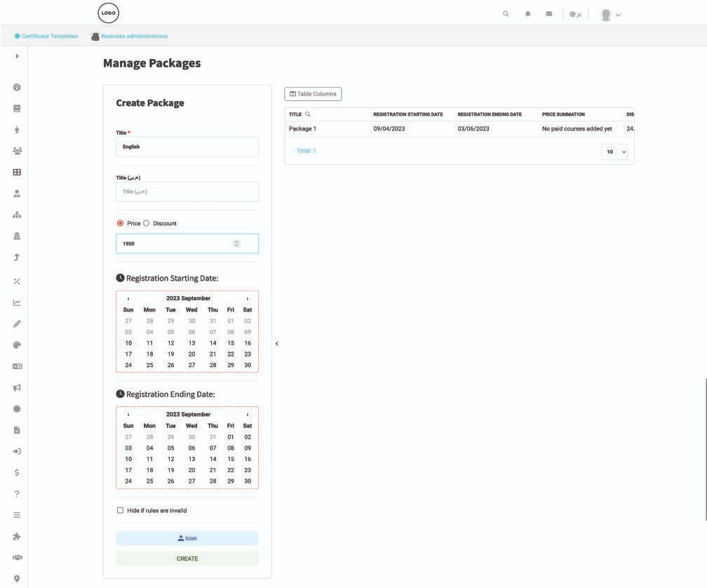
Task: Open the institution building icon in the sidebar
Action: 17,236
